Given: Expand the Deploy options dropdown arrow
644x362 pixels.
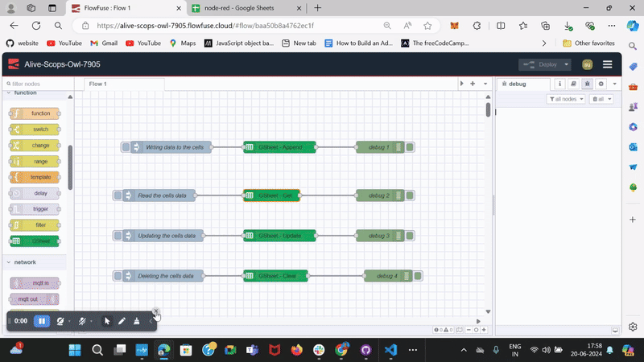Looking at the screenshot, I should pos(567,64).
